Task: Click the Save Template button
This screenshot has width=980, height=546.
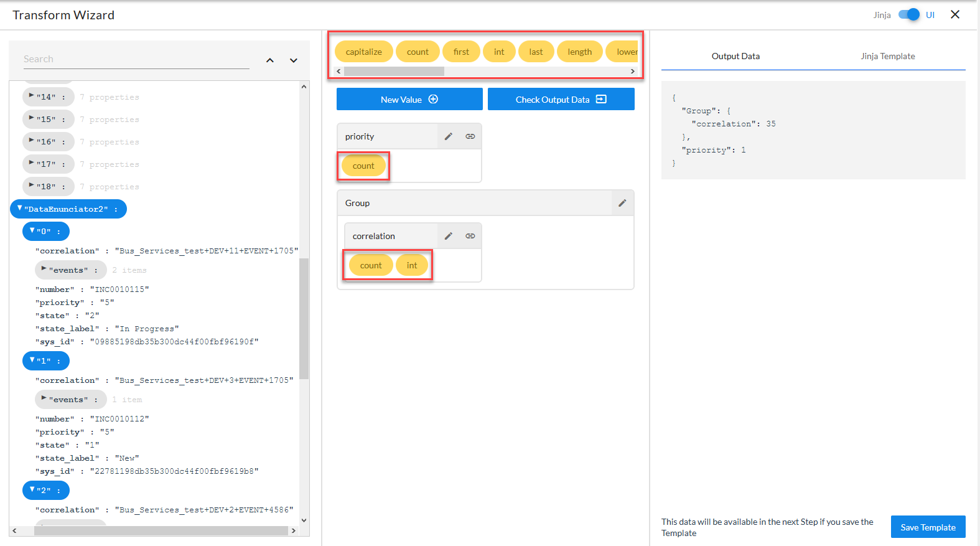Action: (928, 527)
